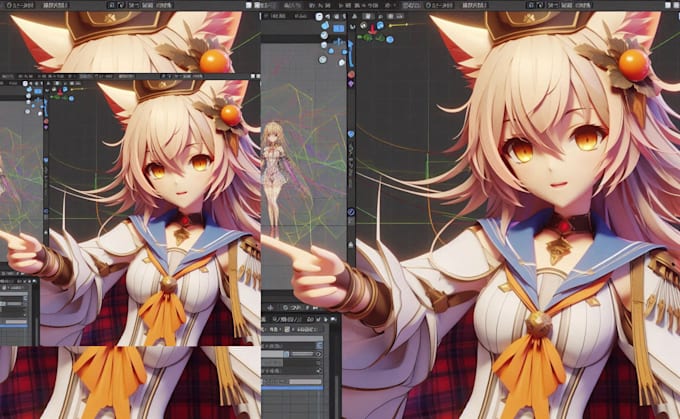The image size is (680, 419).
Task: Click the purple diamond icon in center vertical strip
Action: tap(351, 83)
